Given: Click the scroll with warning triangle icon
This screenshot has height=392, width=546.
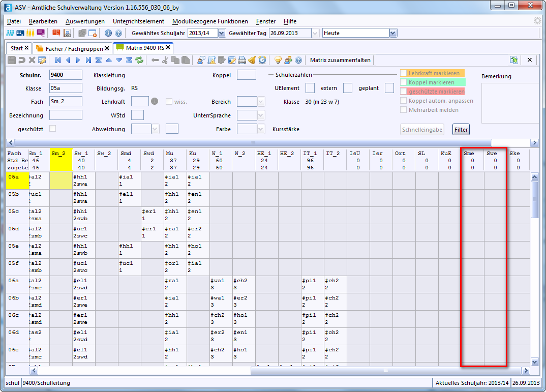Looking at the screenshot, I should 211,60.
